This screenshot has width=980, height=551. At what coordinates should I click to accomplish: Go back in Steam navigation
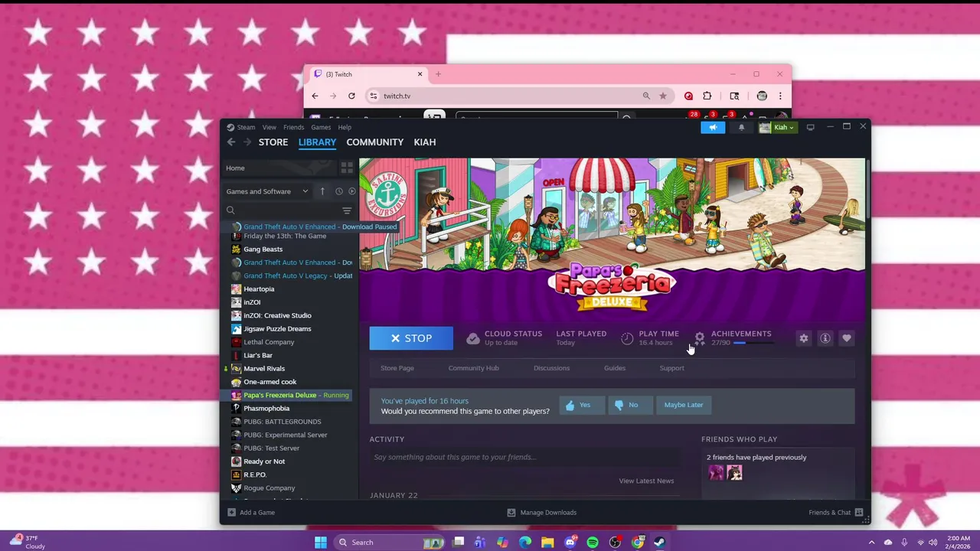(231, 142)
